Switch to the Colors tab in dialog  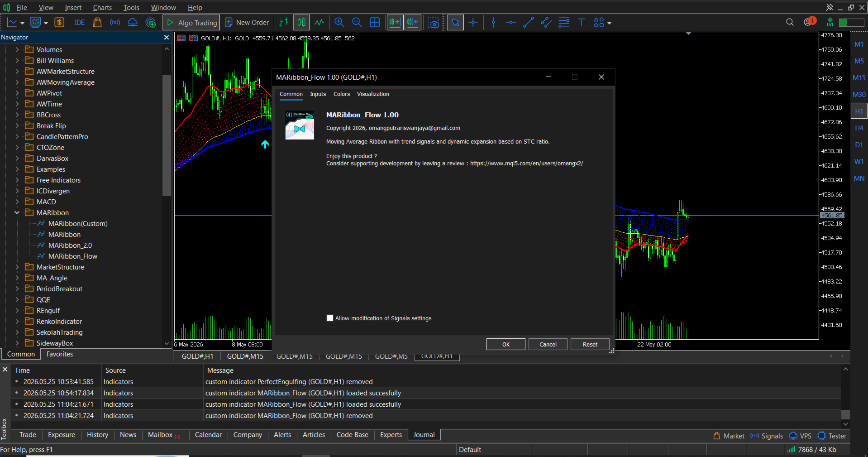(342, 94)
